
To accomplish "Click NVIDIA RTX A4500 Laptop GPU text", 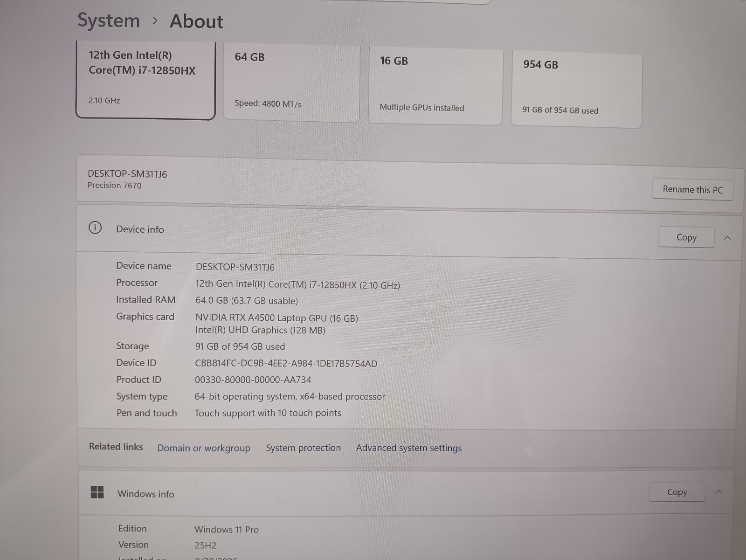I will [277, 318].
